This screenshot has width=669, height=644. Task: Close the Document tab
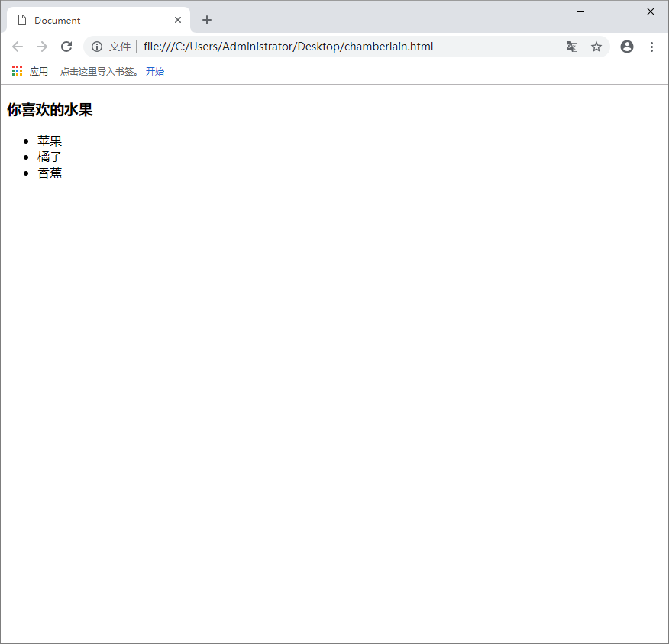(x=178, y=20)
